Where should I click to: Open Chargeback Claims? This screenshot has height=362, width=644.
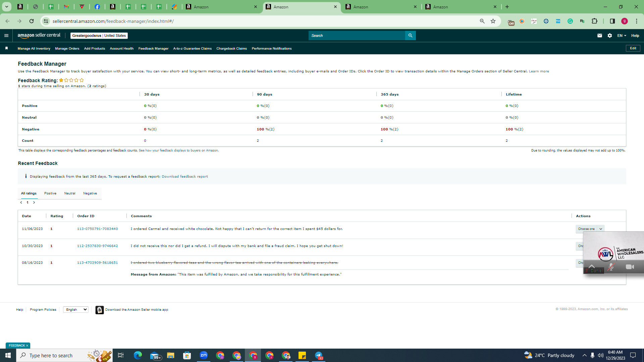232,49
